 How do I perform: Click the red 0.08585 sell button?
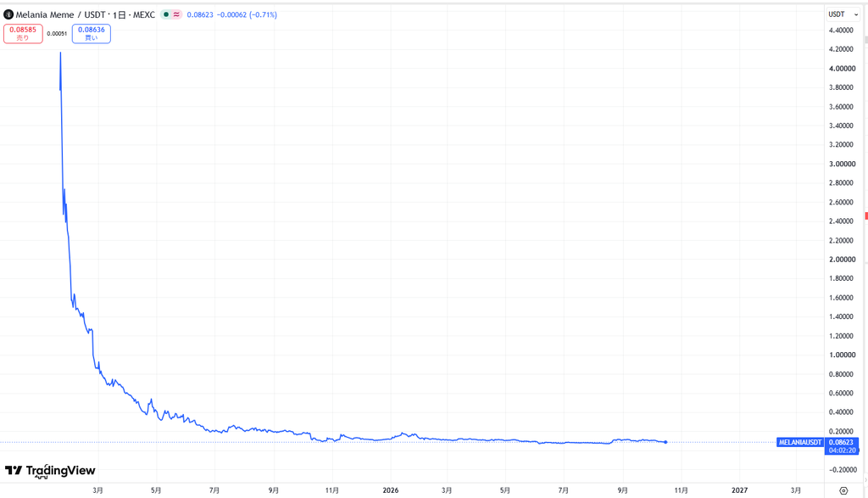[23, 33]
